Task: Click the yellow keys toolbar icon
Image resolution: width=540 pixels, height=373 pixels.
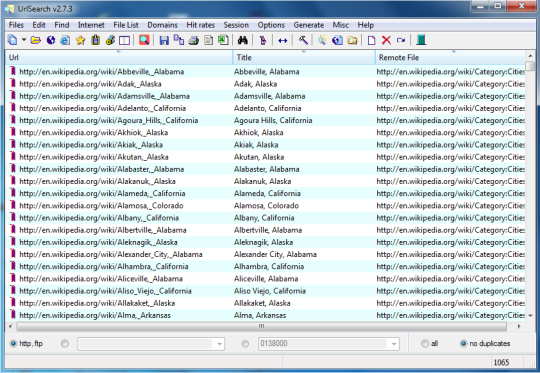Action: click(x=110, y=40)
